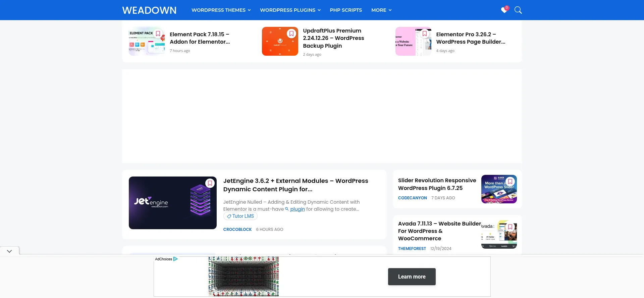Click the AdChoices icon in the ad
The height and width of the screenshot is (298, 644).
pyautogui.click(x=175, y=259)
